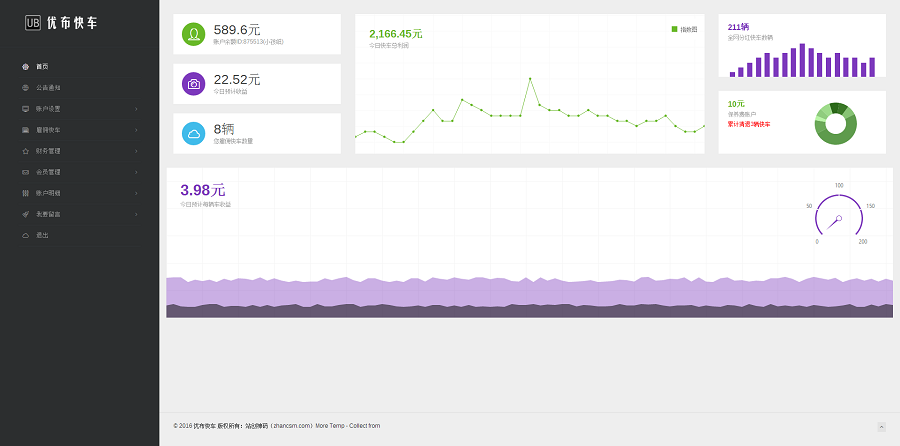Image resolution: width=900 pixels, height=446 pixels.
Task: Click the scroll-to-top arrow icon in footer
Action: point(881,427)
